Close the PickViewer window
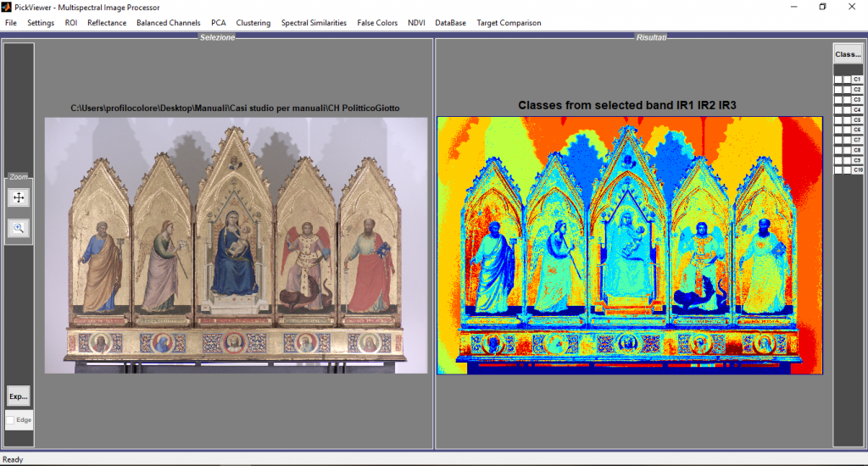This screenshot has width=868, height=466. click(x=852, y=7)
